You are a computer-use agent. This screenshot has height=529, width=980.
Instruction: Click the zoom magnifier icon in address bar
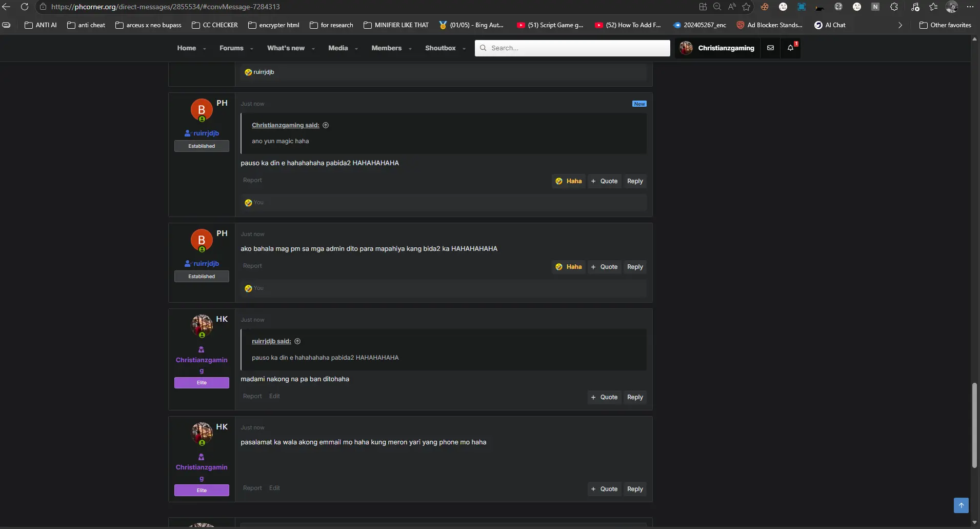pos(717,7)
